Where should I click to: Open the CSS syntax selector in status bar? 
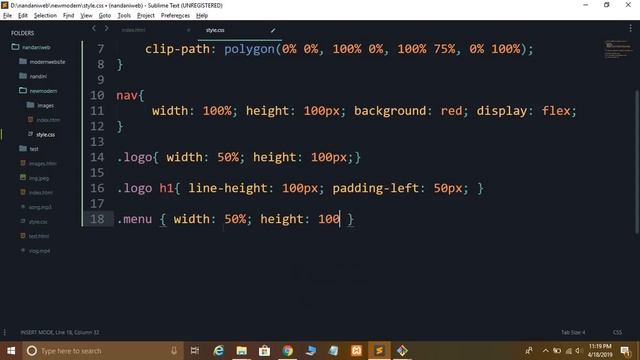617,332
